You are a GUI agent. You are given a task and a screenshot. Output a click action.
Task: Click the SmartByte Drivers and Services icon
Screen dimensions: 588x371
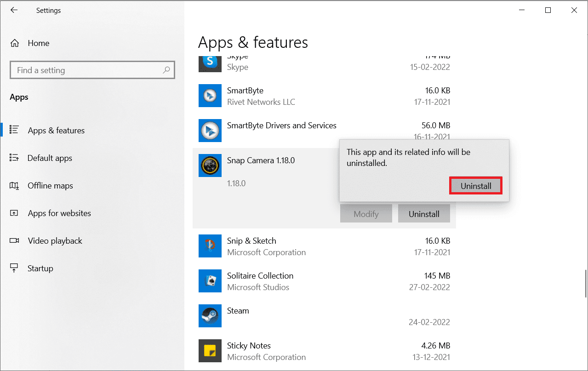click(x=210, y=131)
